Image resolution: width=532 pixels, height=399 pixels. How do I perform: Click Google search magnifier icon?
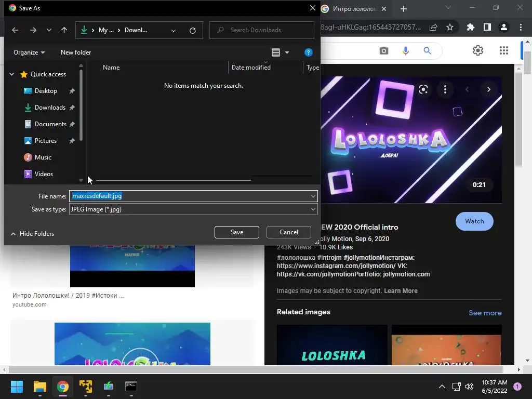[427, 51]
